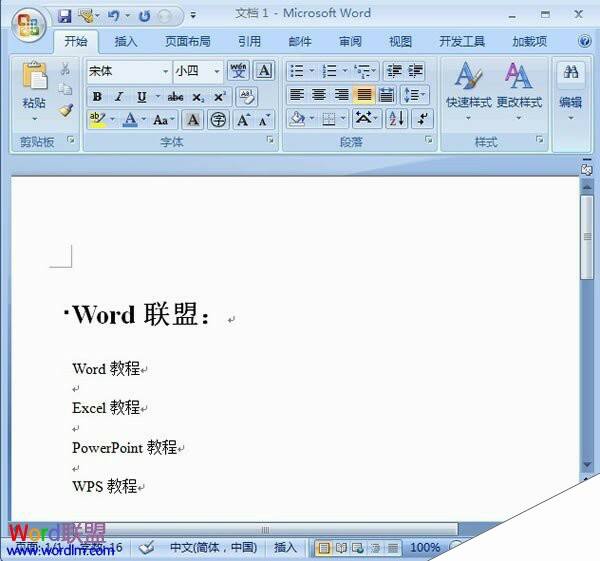Screen dimensions: 600x561
Task: Switch to the 插入 (Insert) tab
Action: [126, 41]
